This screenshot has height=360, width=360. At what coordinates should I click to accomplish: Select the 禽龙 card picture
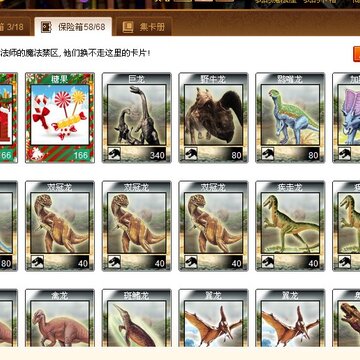[60, 324]
